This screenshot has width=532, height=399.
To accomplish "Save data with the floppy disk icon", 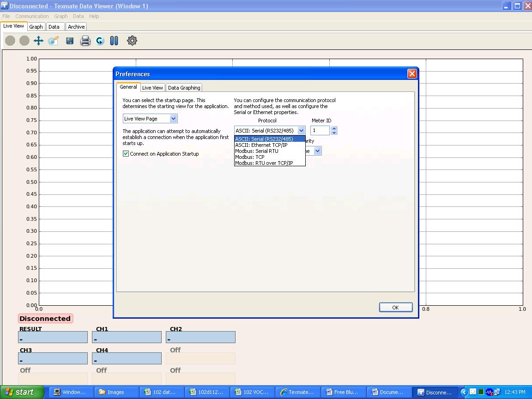I will coord(70,41).
